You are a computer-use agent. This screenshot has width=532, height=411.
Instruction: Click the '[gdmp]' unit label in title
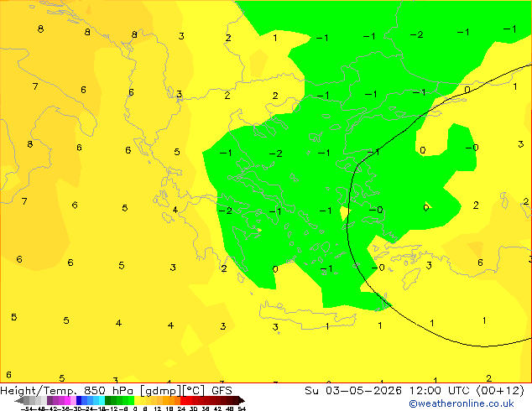point(161,391)
